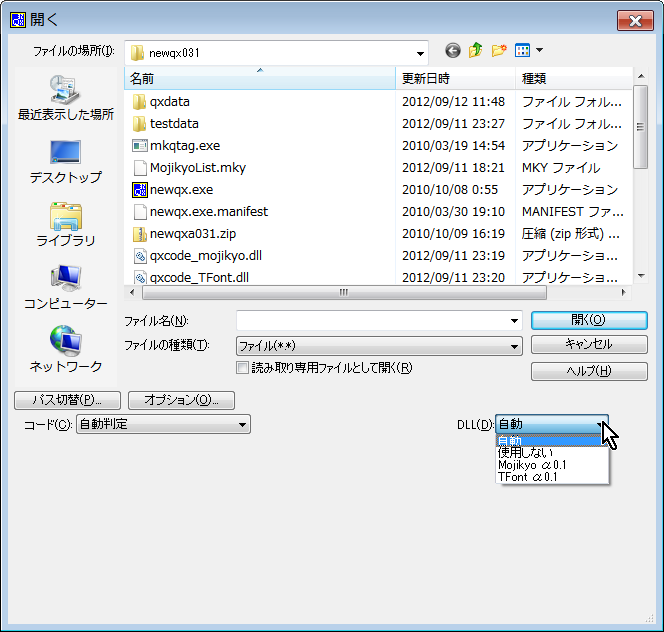Image resolution: width=664 pixels, height=632 pixels.
Task: Select newqxa031.zip archive icon
Action: pyautogui.click(x=139, y=234)
